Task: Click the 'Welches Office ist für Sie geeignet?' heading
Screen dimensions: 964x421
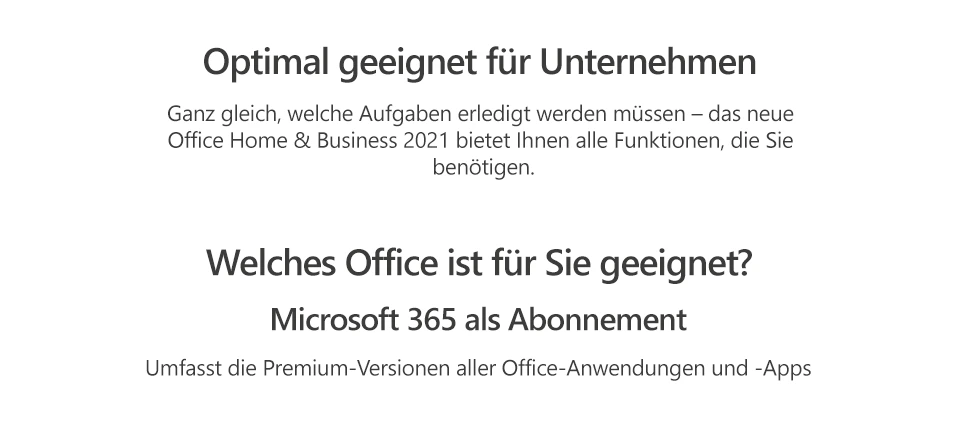Action: tap(479, 263)
